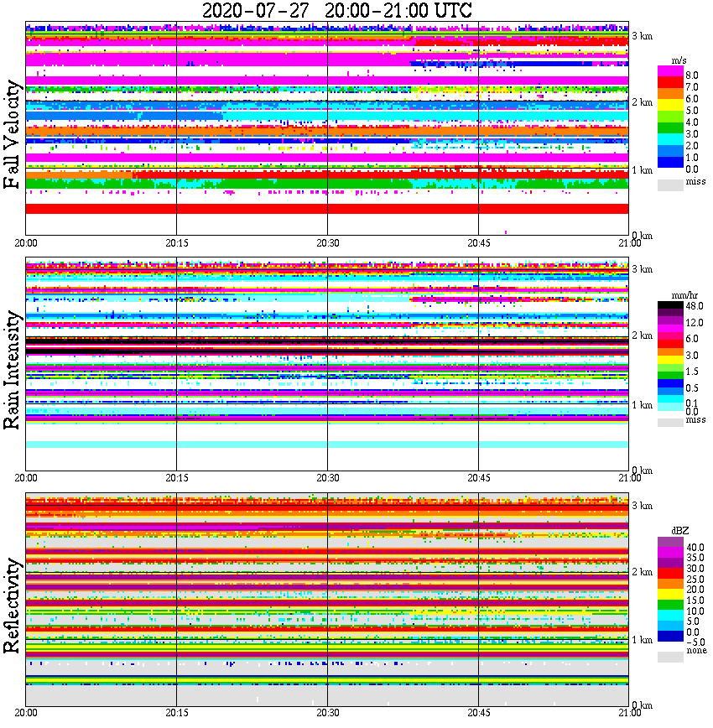Click the "20:00" tick under the Reflectivity panel
The height and width of the screenshot is (728, 713).
coord(26,712)
